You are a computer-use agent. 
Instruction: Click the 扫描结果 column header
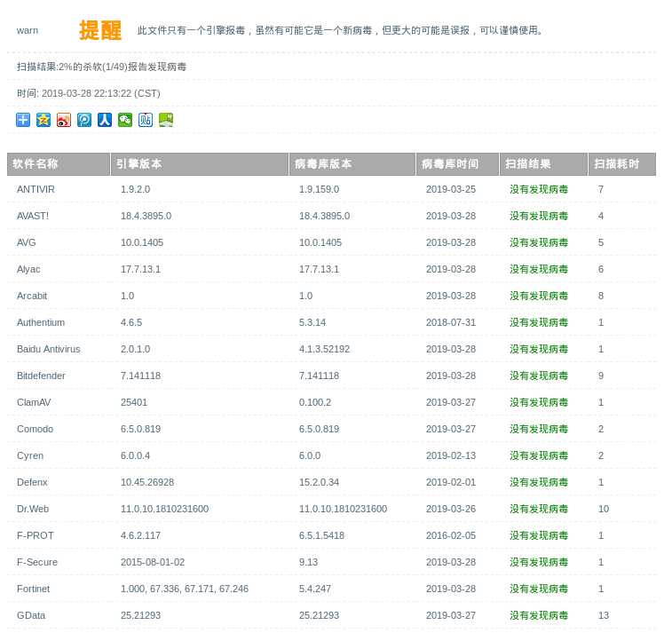(x=544, y=164)
